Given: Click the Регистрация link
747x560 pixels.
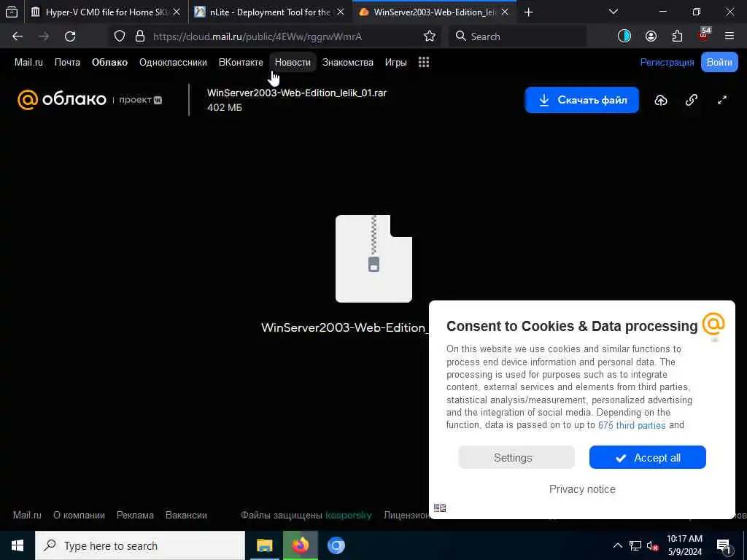Looking at the screenshot, I should [667, 63].
